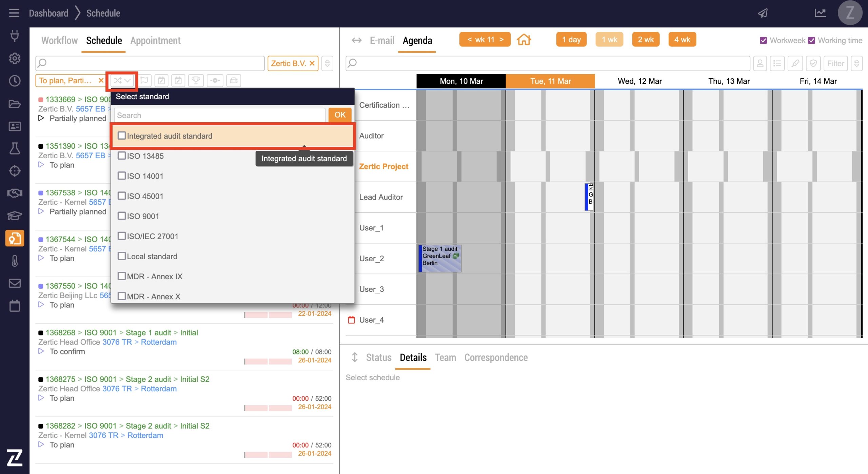Screen dimensions: 868x474
Task: Expand the 1333669 Partially planned item triangle
Action: [41, 118]
